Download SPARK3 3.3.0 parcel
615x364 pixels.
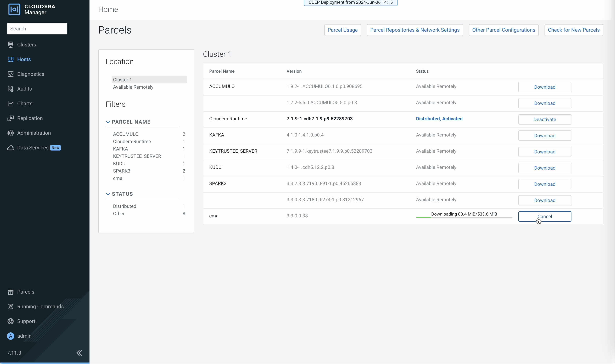[545, 200]
